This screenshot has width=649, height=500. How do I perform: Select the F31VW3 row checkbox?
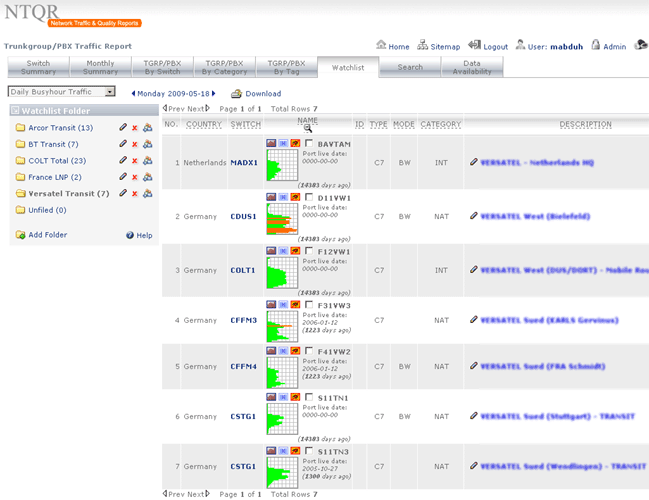point(310,305)
